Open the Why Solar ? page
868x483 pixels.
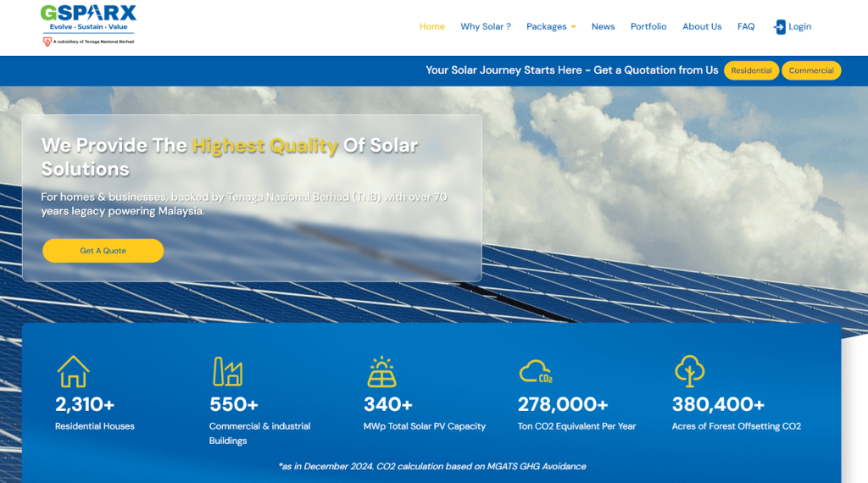(485, 27)
